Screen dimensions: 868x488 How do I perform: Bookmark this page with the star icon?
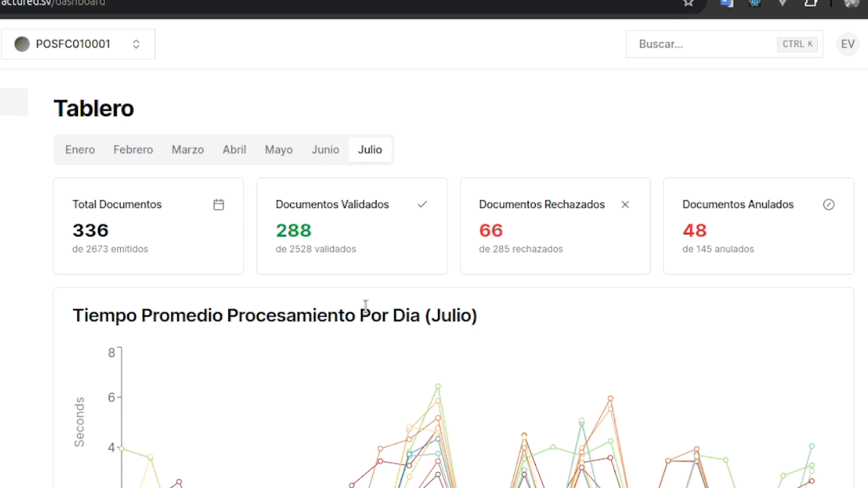tap(688, 3)
